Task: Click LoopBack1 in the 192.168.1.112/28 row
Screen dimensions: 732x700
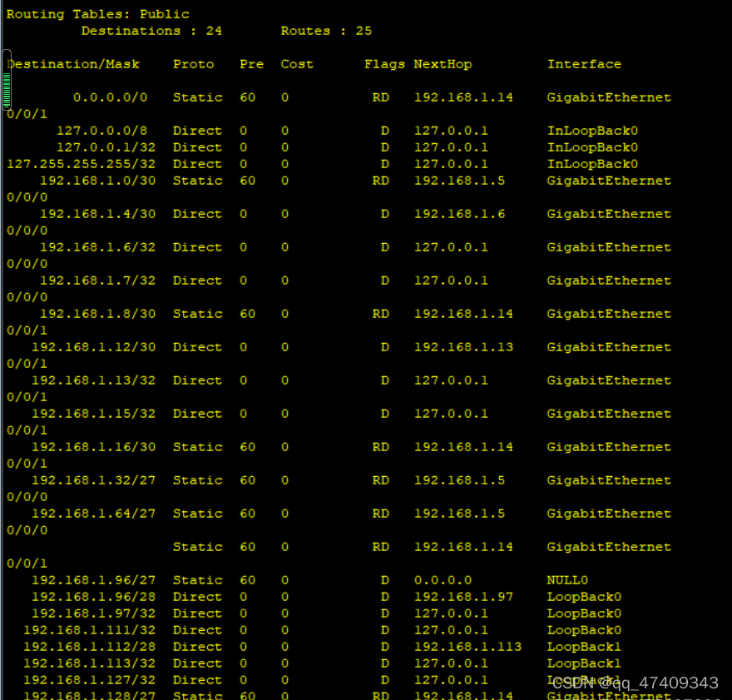Action: (585, 647)
